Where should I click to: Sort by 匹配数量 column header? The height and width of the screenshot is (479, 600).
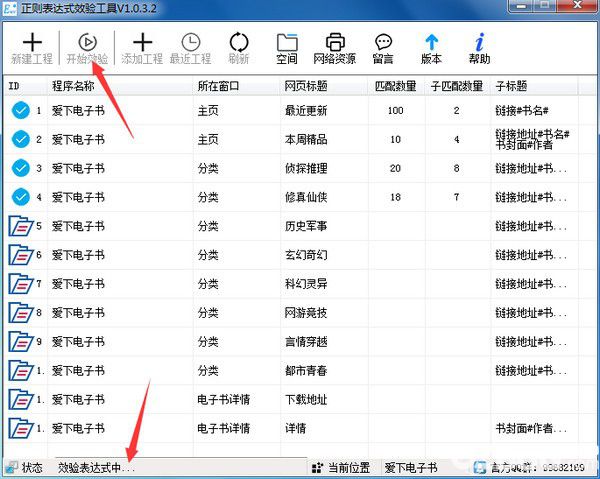coord(397,86)
